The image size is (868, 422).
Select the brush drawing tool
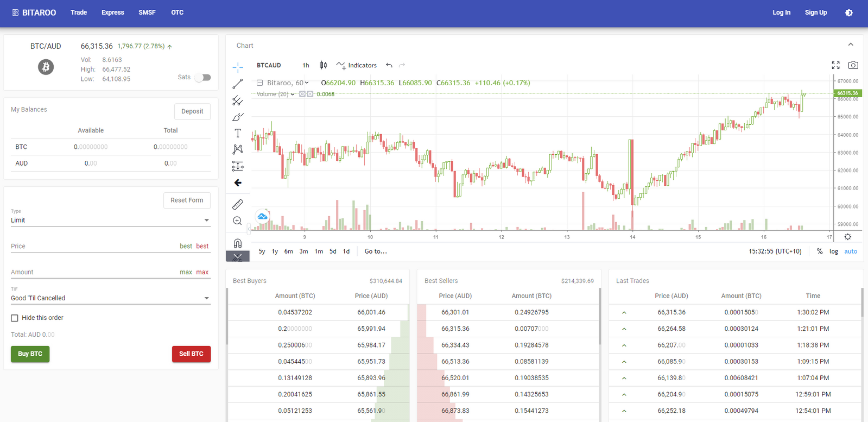(238, 117)
